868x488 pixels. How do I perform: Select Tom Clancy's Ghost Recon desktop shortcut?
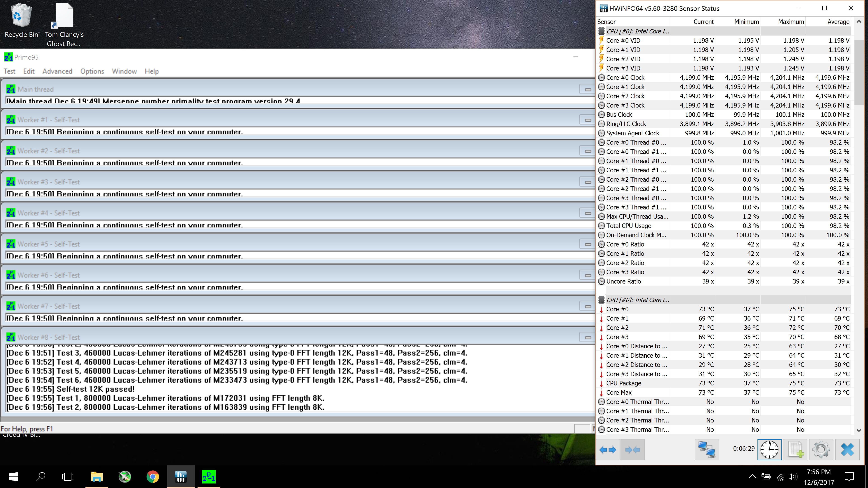coord(64,25)
